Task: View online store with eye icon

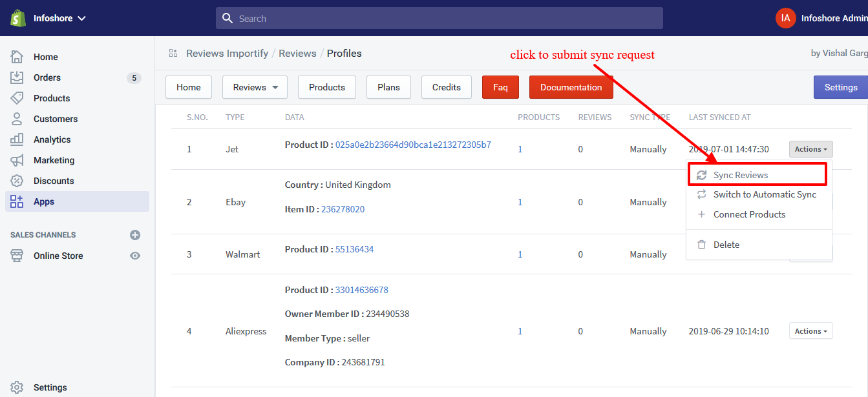Action: point(135,256)
